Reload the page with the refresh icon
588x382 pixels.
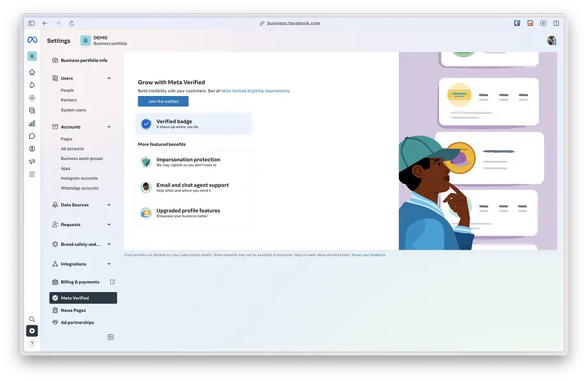[x=71, y=24]
